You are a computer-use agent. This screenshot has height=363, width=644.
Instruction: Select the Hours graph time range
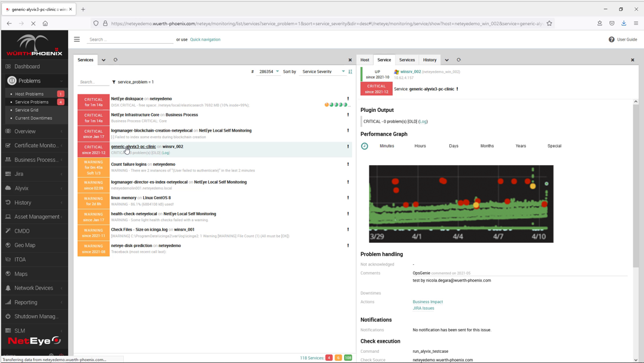click(420, 146)
